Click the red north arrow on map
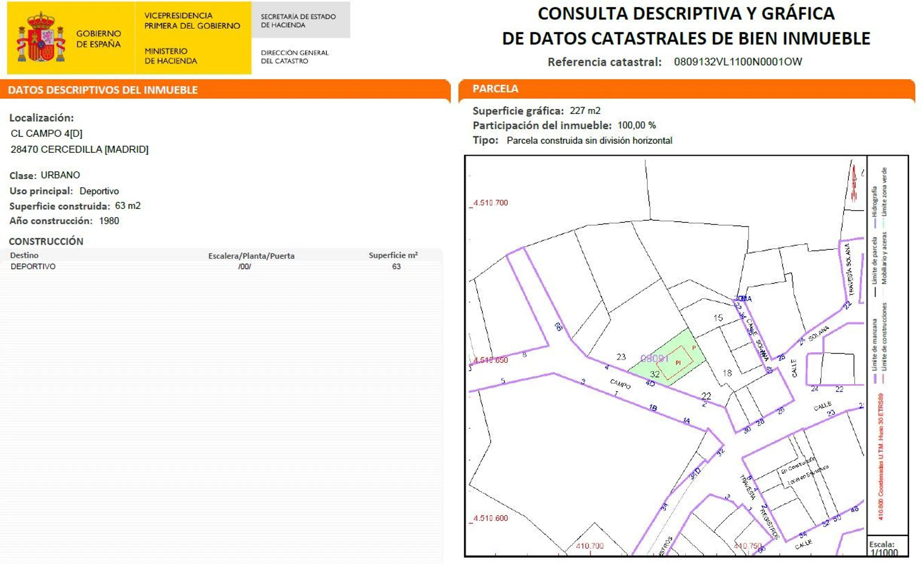Image resolution: width=924 pixels, height=565 pixels. point(854,183)
